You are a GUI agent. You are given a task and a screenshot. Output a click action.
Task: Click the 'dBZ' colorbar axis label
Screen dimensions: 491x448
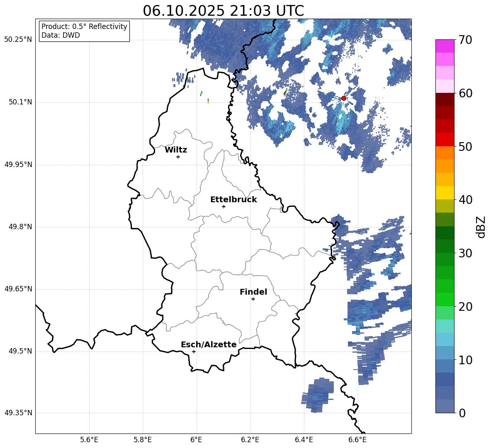coord(481,227)
